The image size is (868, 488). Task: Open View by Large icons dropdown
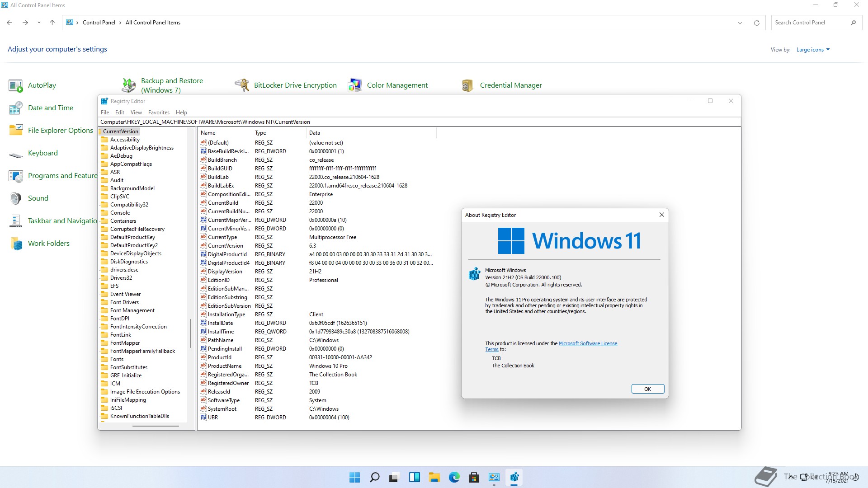pos(813,50)
